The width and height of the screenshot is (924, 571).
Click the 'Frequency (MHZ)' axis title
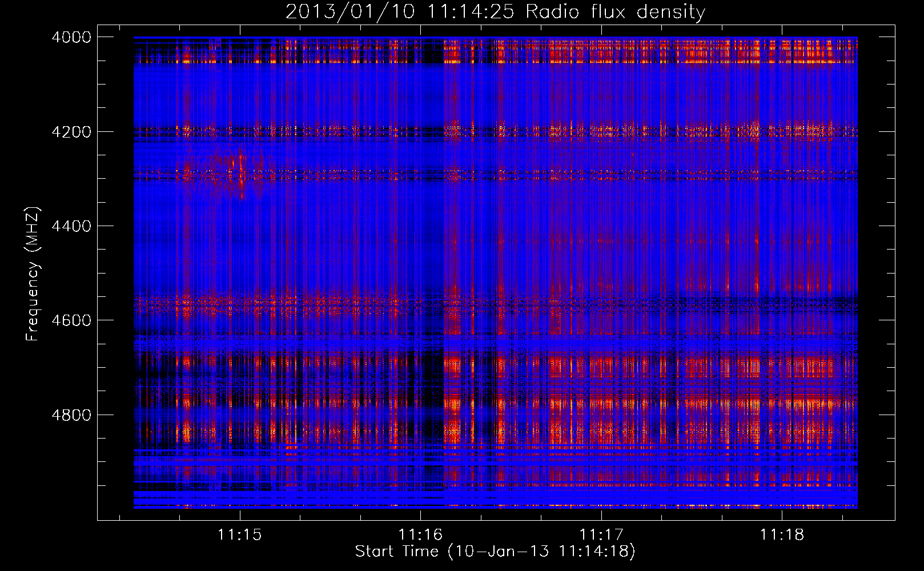pos(33,274)
